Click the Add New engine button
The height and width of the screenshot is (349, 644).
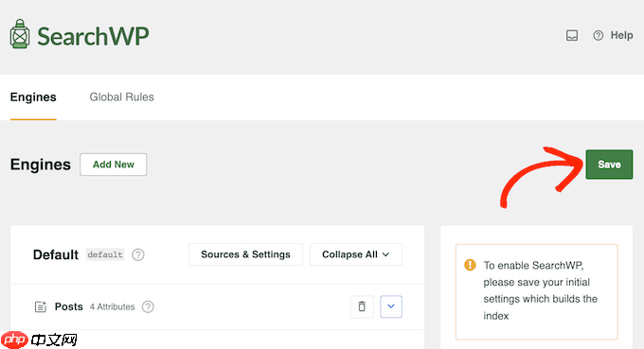click(114, 165)
